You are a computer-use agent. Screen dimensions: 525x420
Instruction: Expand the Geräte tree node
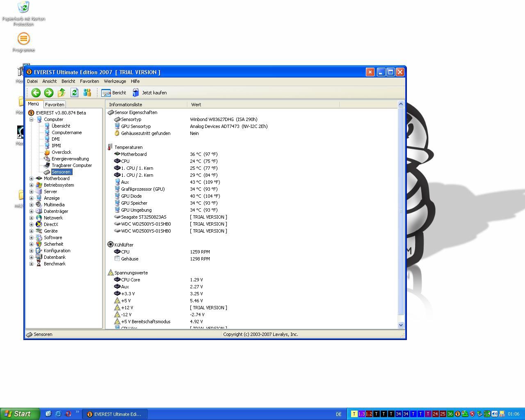click(31, 231)
